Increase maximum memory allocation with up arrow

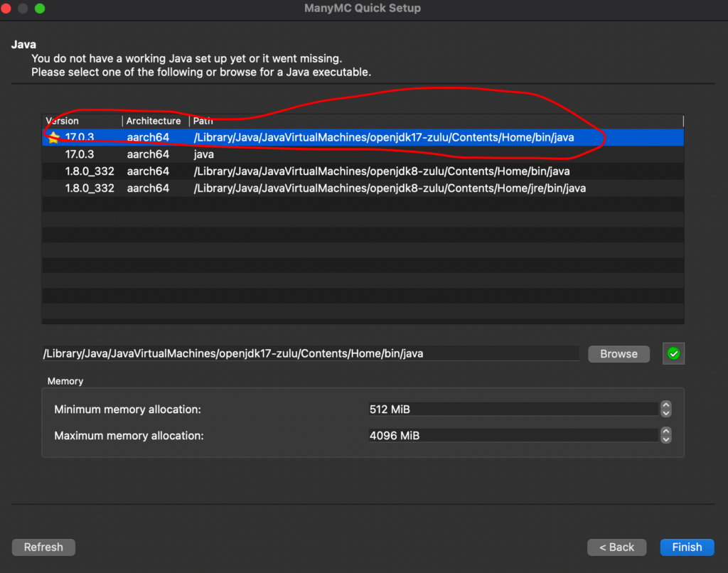665,431
